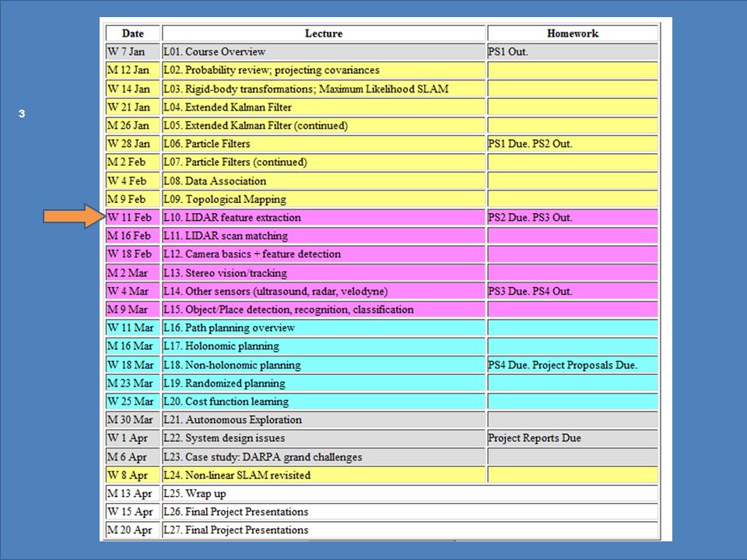Select L14. Other sensors lecture
747x560 pixels.
[324, 291]
